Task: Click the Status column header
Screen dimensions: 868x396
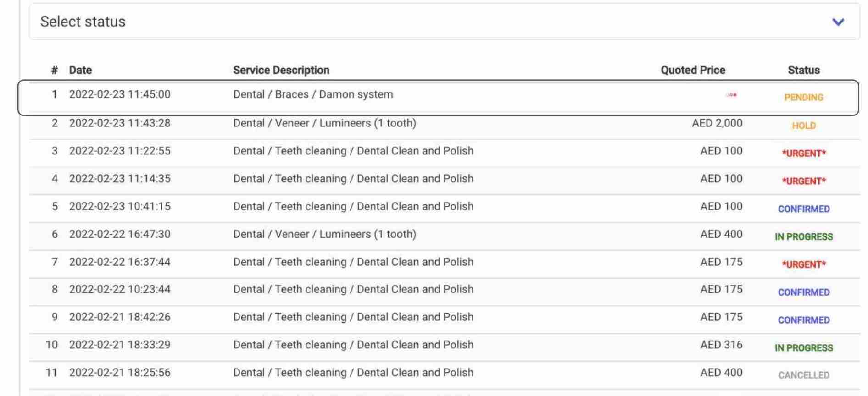Action: 804,70
